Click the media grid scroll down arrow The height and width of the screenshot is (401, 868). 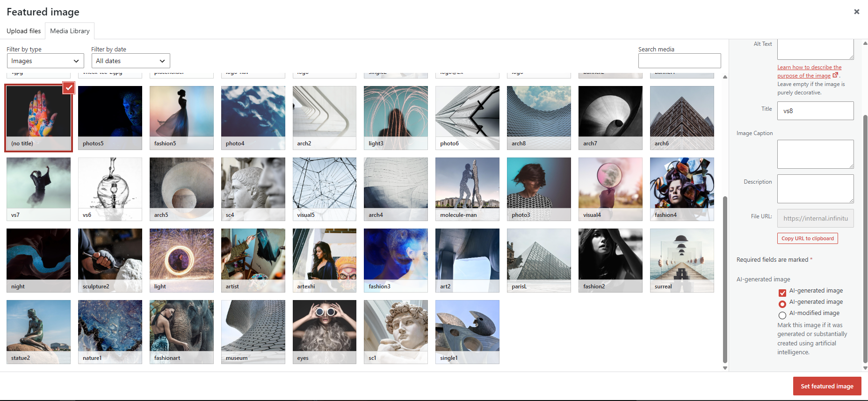[725, 368]
